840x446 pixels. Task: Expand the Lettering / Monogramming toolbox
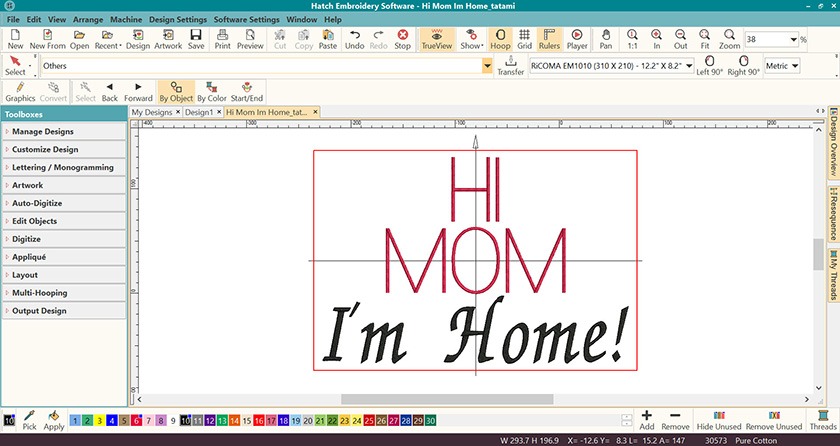[x=64, y=167]
